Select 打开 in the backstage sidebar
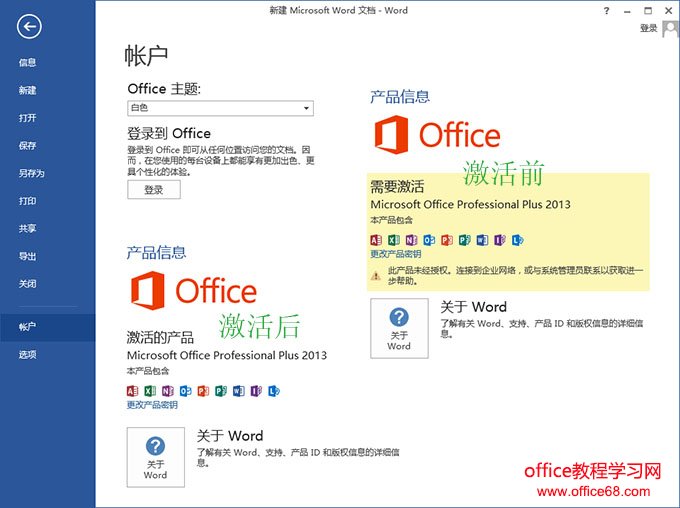 tap(27, 118)
